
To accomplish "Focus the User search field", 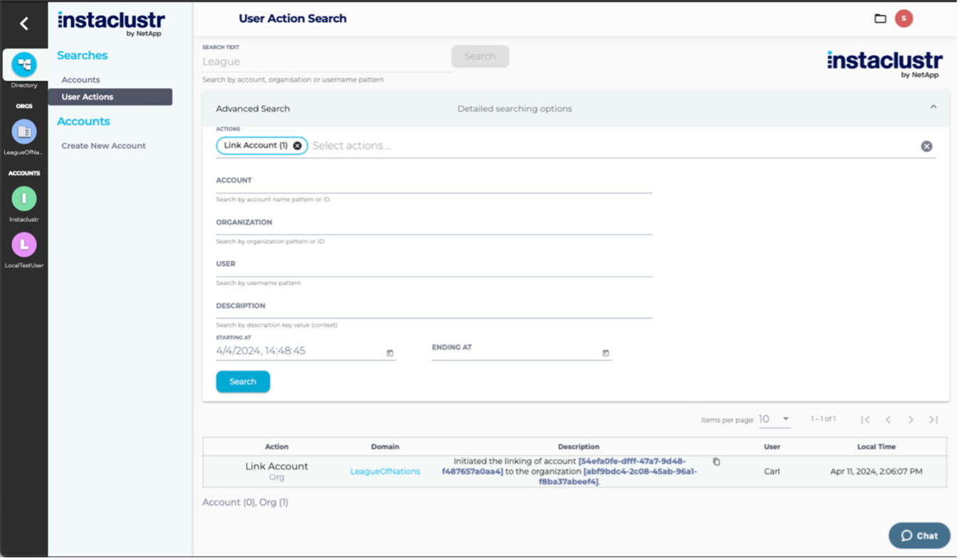I will 434,268.
